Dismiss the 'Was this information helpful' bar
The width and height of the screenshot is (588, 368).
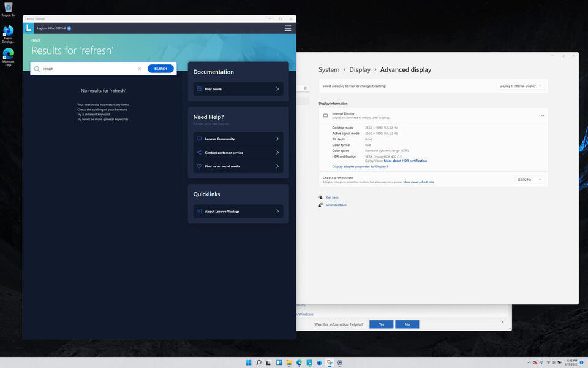(x=502, y=322)
